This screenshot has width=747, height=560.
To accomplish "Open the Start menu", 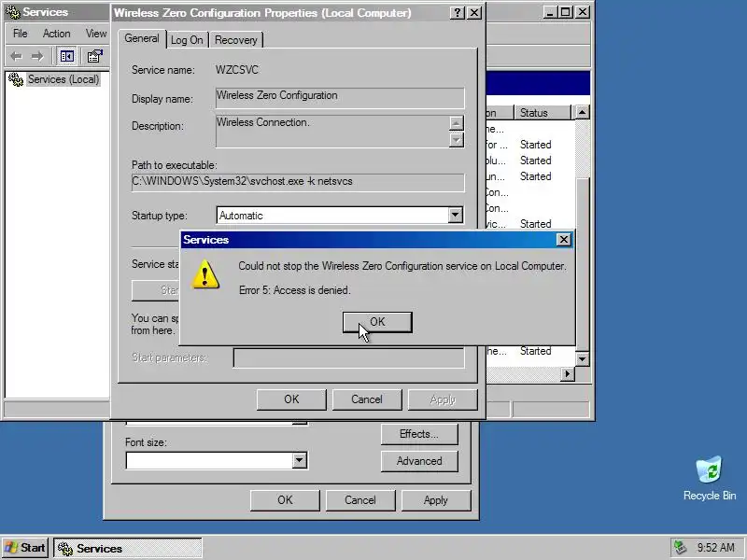I will 25,548.
